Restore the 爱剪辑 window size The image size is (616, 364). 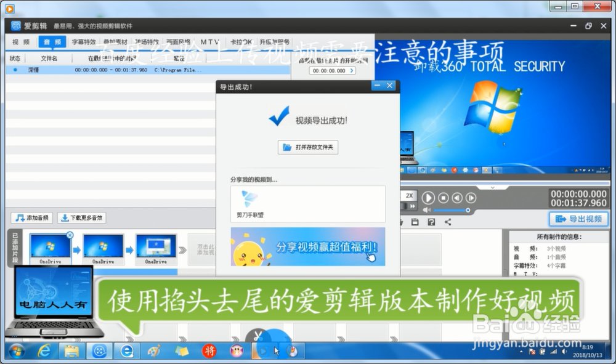pyautogui.click(x=588, y=26)
